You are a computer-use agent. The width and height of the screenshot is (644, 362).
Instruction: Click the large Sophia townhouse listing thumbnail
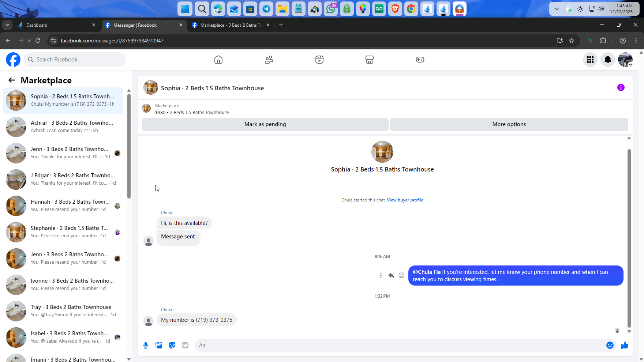click(x=382, y=152)
